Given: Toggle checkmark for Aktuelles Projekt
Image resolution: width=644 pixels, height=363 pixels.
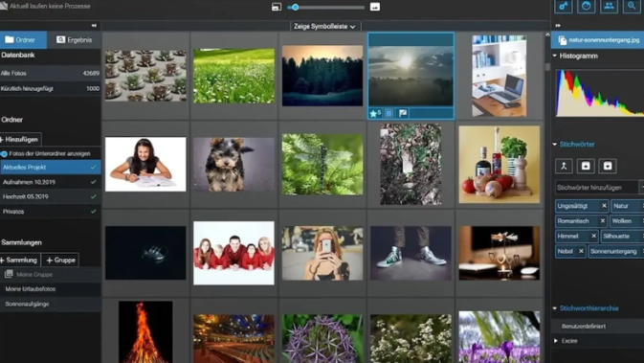Looking at the screenshot, I should (x=93, y=168).
